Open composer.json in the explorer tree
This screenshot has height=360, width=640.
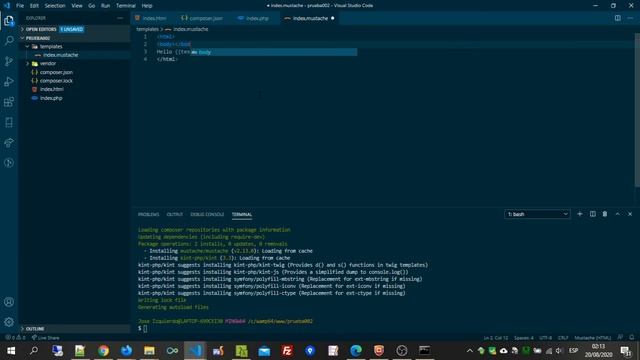(x=56, y=72)
